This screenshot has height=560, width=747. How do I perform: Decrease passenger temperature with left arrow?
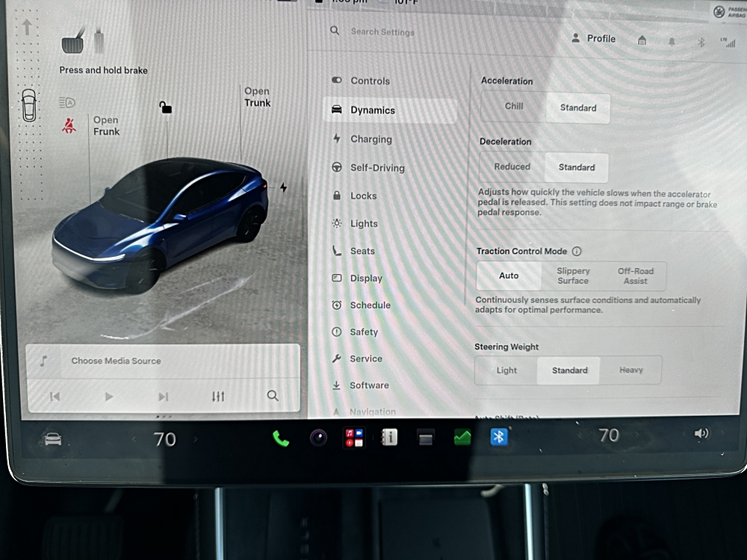580,435
